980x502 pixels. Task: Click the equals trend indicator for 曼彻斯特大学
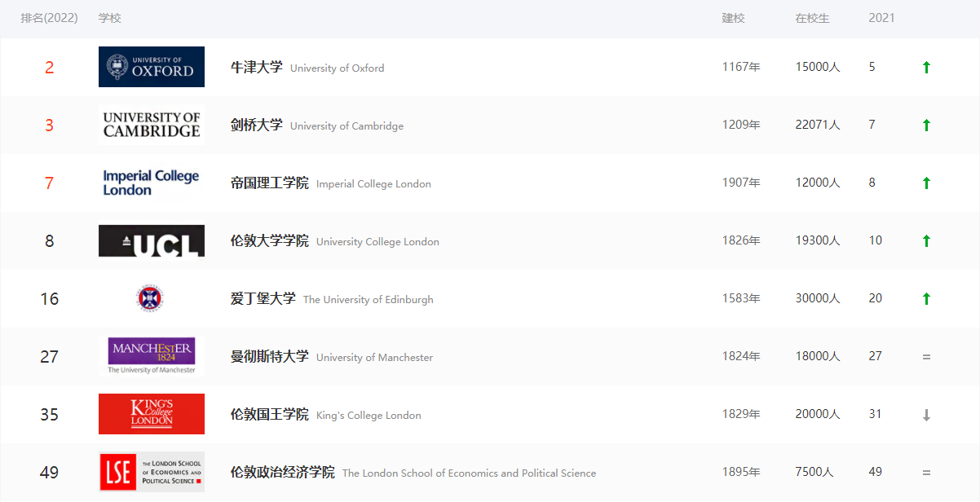click(x=926, y=356)
